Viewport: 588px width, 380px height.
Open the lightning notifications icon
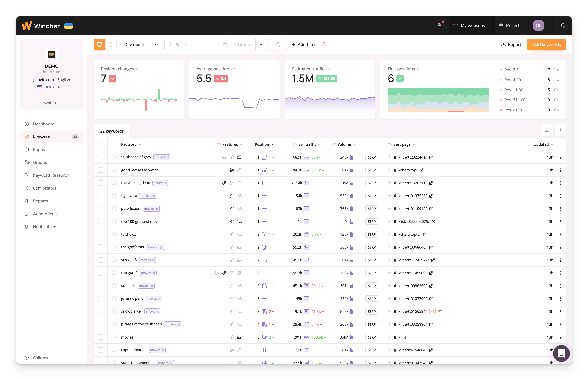pyautogui.click(x=439, y=25)
